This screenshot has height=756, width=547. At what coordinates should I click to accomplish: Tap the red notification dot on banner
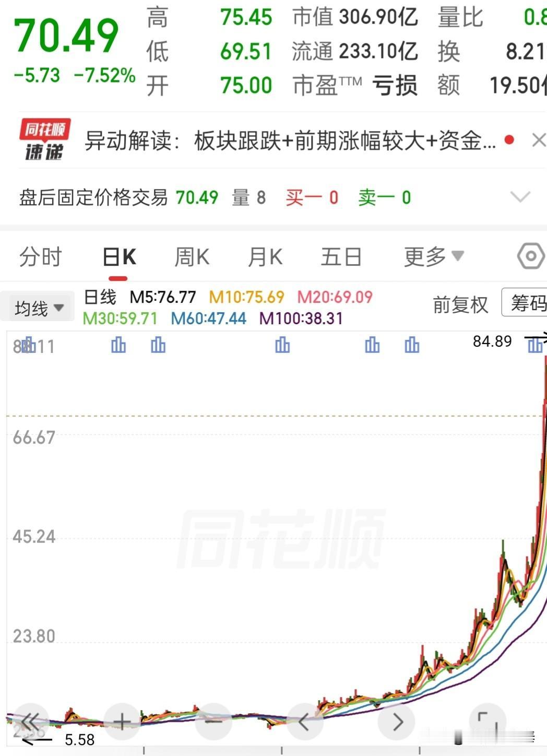(509, 139)
